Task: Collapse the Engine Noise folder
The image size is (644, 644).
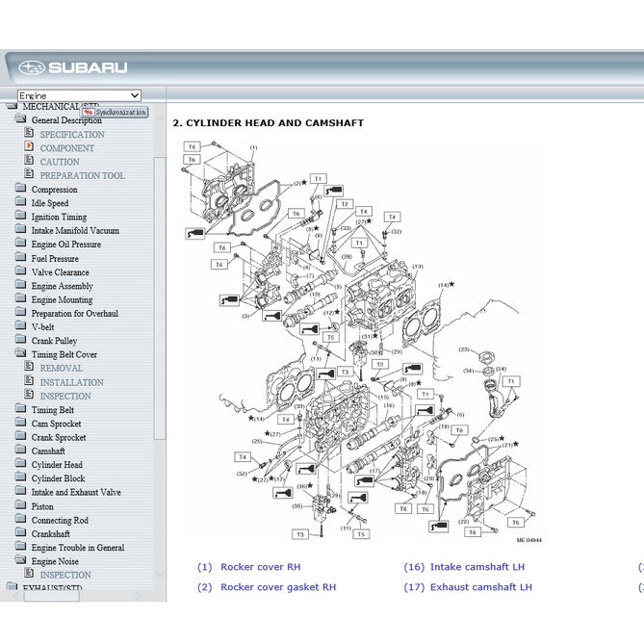Action: click(20, 560)
